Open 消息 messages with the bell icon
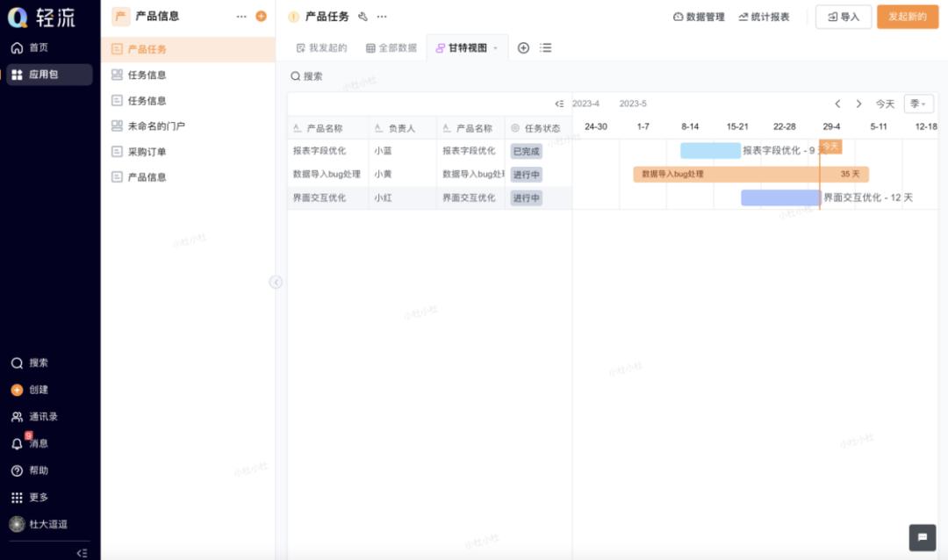This screenshot has height=560, width=948. tap(18, 443)
